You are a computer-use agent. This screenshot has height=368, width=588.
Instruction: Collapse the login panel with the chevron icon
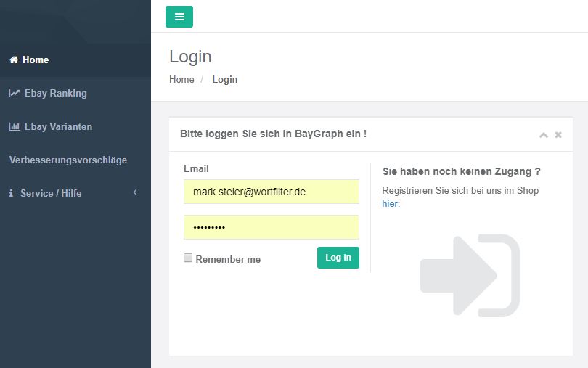pos(544,135)
